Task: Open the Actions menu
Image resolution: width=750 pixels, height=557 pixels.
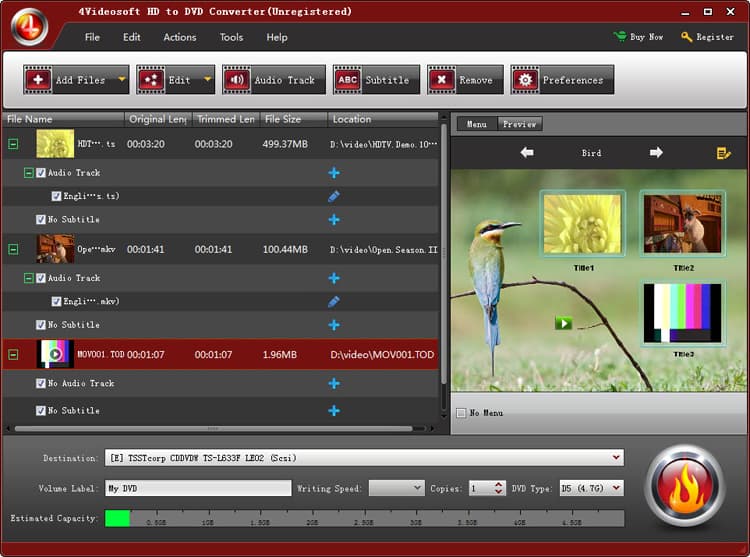Action: 180,37
